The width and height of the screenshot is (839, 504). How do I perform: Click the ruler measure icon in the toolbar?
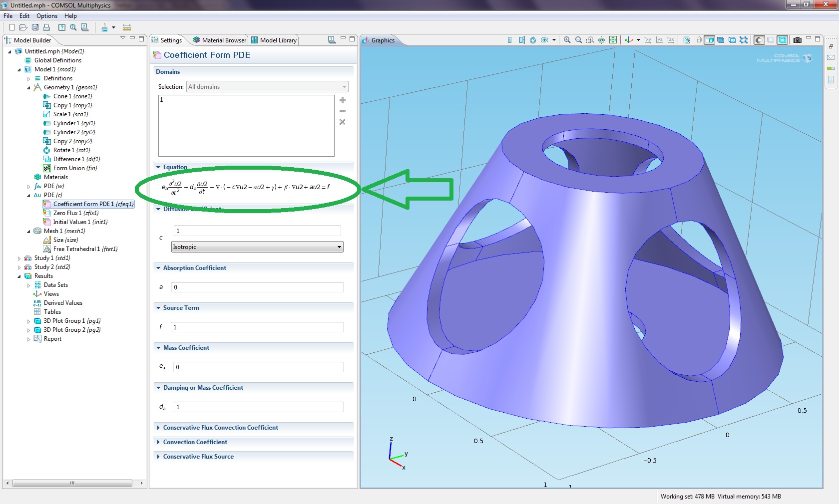(x=127, y=27)
